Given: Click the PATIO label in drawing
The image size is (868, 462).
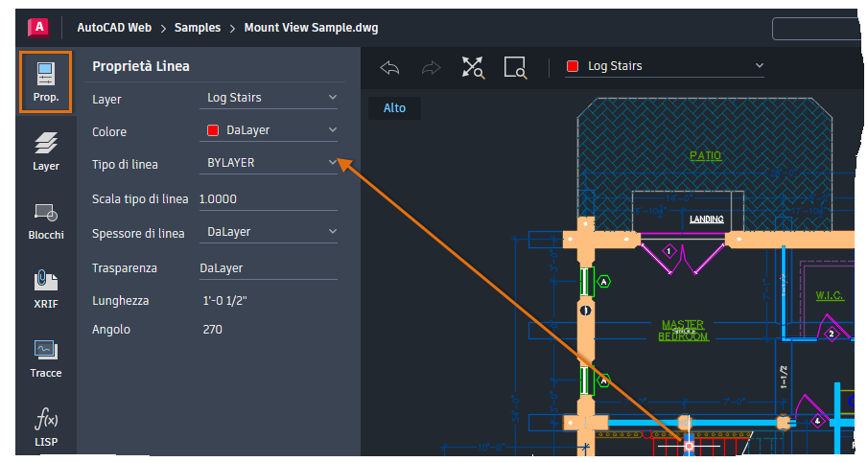Looking at the screenshot, I should pyautogui.click(x=705, y=155).
